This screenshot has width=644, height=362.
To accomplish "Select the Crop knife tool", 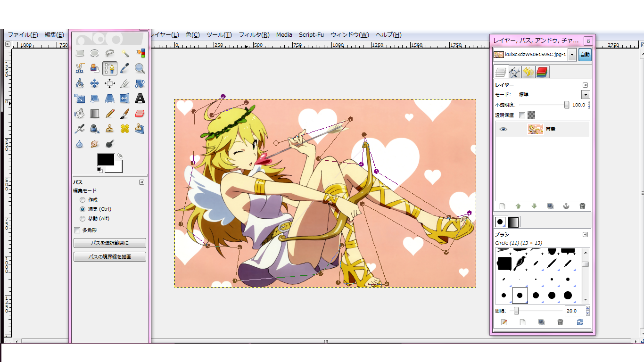I will pos(125,83).
